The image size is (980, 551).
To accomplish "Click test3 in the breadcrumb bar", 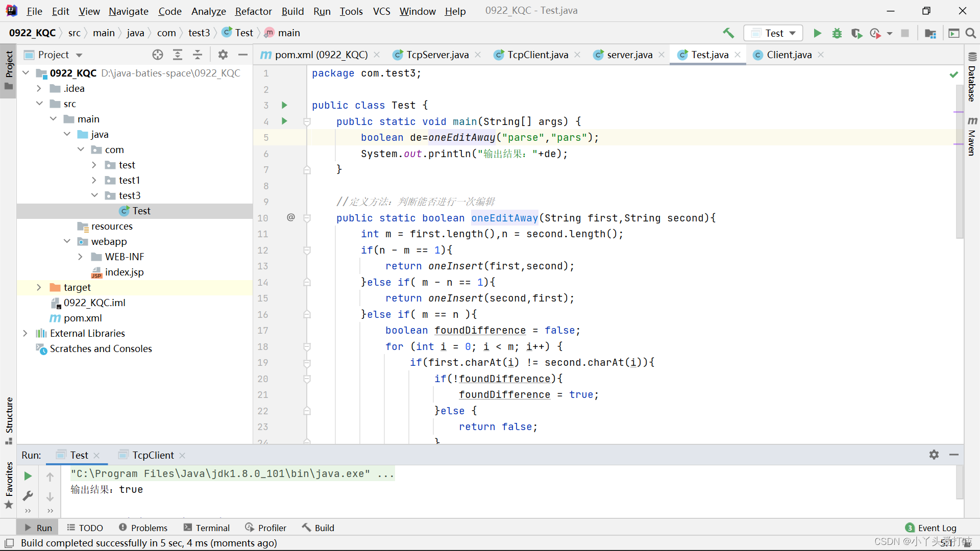I will coord(199,33).
